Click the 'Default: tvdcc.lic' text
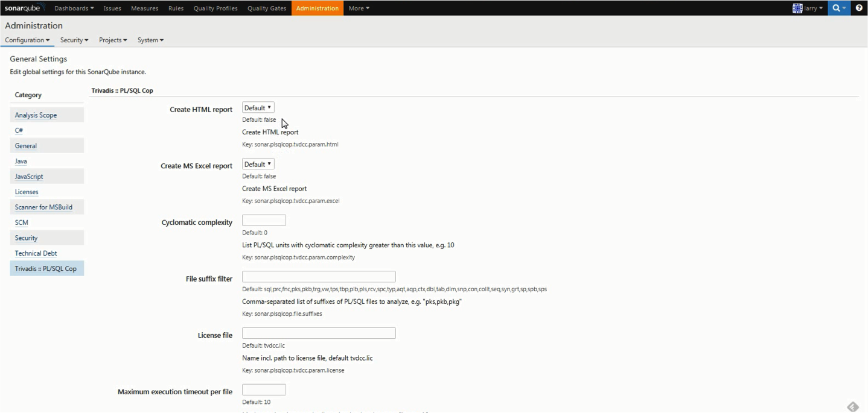 (x=263, y=346)
